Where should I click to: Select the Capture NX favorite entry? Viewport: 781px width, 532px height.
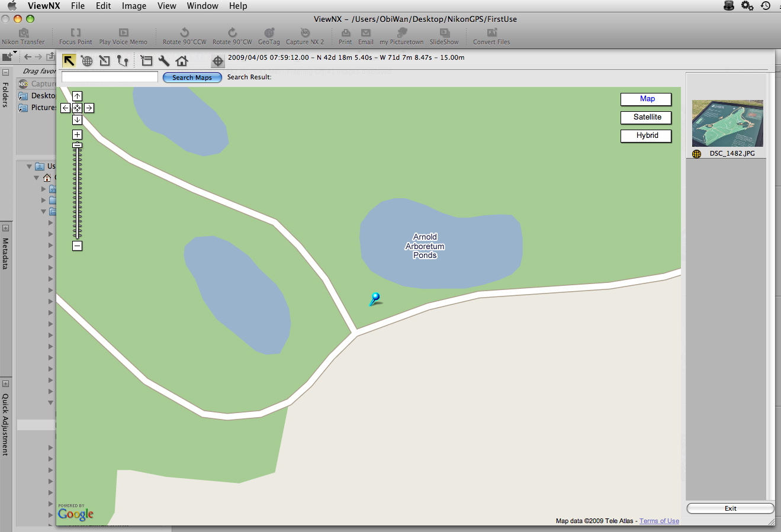pyautogui.click(x=37, y=84)
